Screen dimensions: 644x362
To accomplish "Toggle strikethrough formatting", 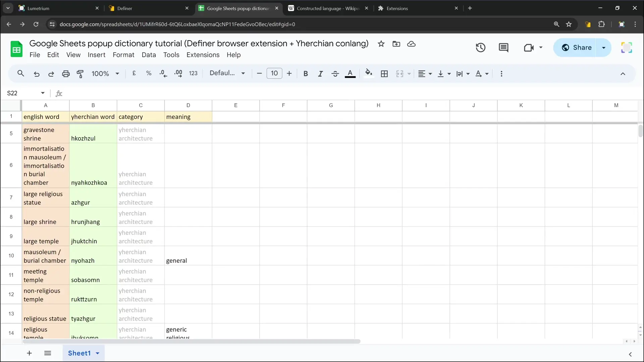I will click(x=335, y=74).
